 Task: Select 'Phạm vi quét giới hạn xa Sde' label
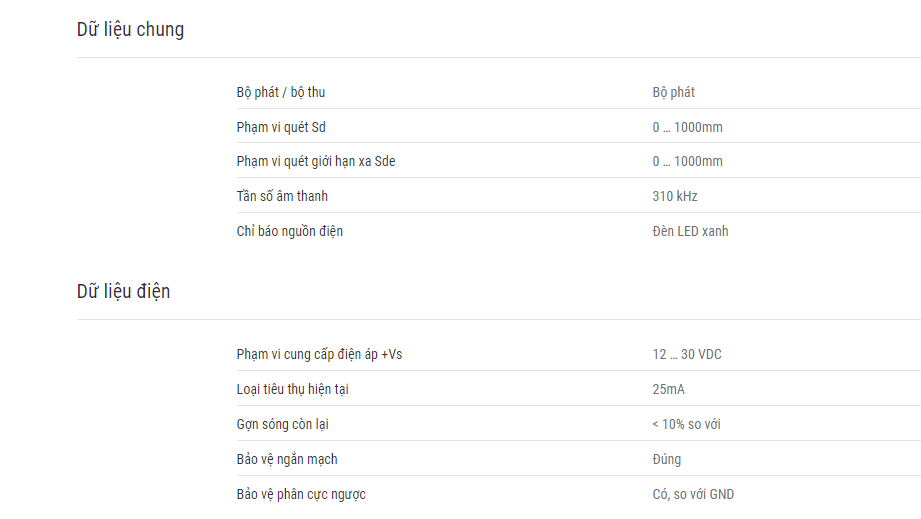(316, 161)
